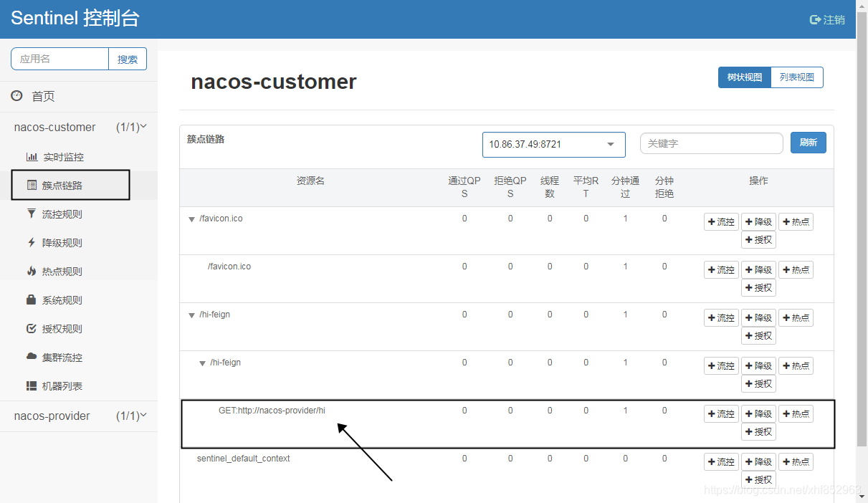868x503 pixels.
Task: Open 热点规则 flame menu item
Action: pyautogui.click(x=54, y=272)
